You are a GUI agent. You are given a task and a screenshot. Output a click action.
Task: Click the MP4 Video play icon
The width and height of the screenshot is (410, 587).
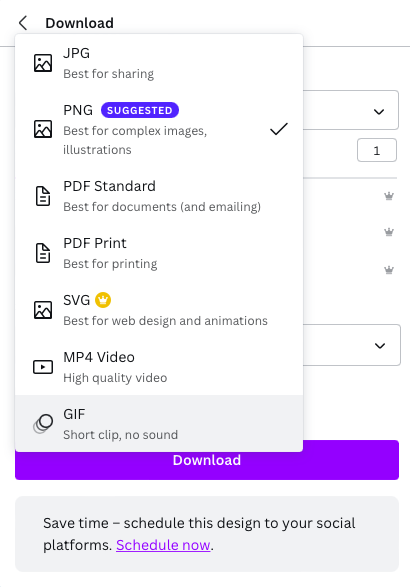[43, 367]
